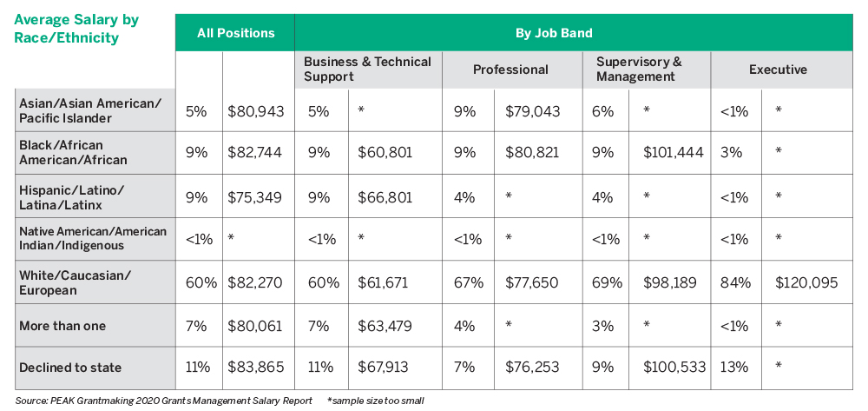Click the $80,943 salary cell
Screen dimensions: 868x411
click(x=254, y=110)
